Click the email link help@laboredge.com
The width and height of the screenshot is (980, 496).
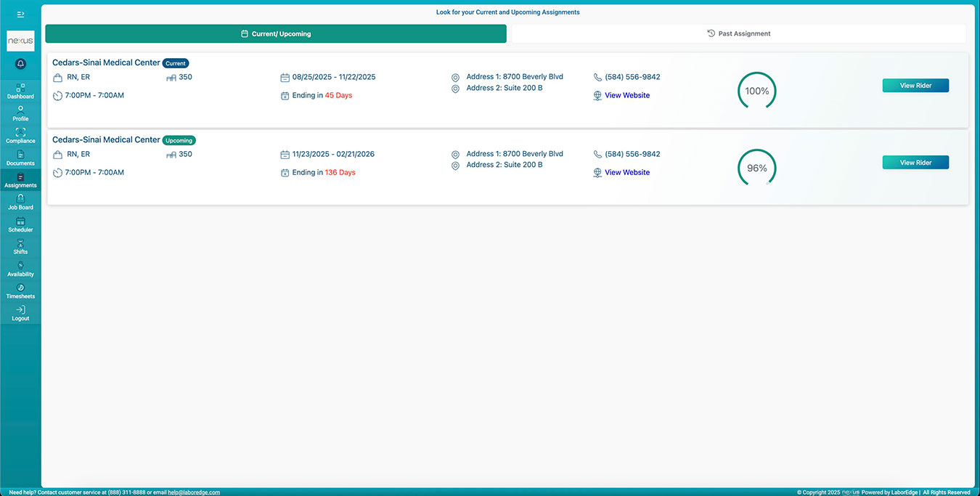194,492
